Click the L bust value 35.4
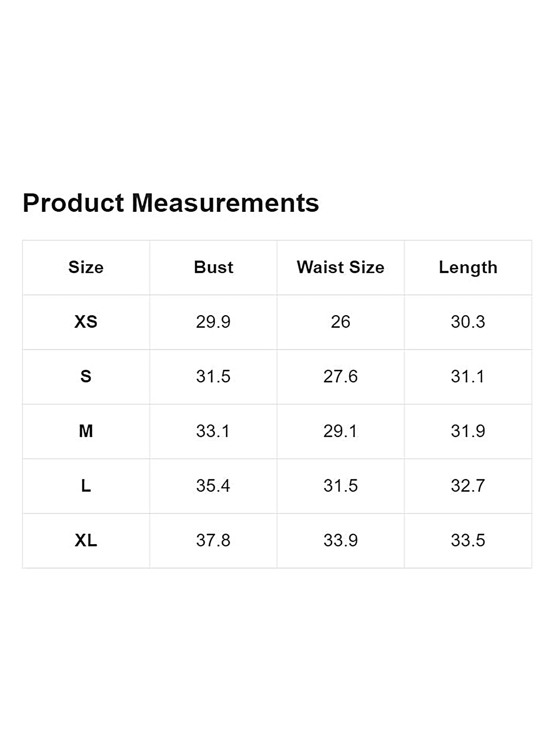The image size is (560, 746). click(x=213, y=486)
